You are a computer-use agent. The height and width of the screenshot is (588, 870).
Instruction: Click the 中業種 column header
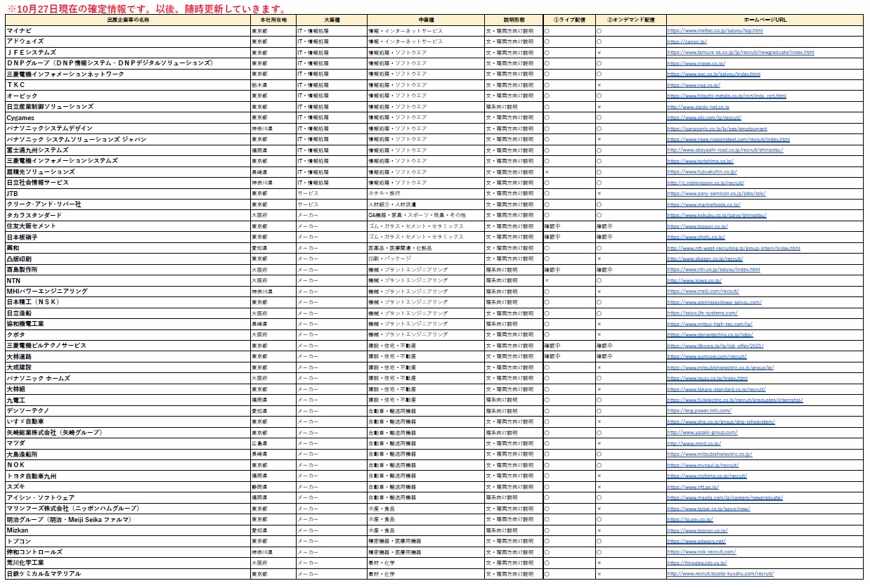tap(425, 20)
